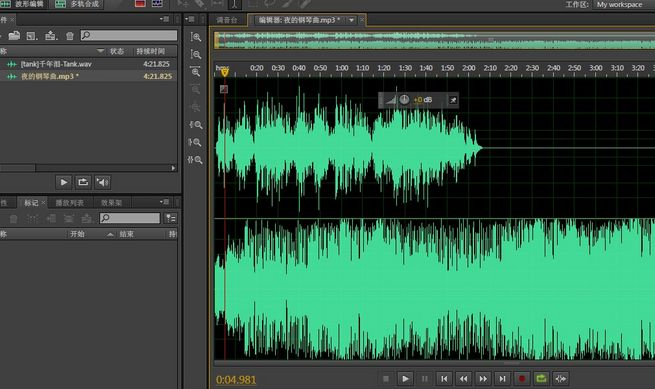Click current time display 0:04.981
This screenshot has width=655, height=389.
click(236, 380)
